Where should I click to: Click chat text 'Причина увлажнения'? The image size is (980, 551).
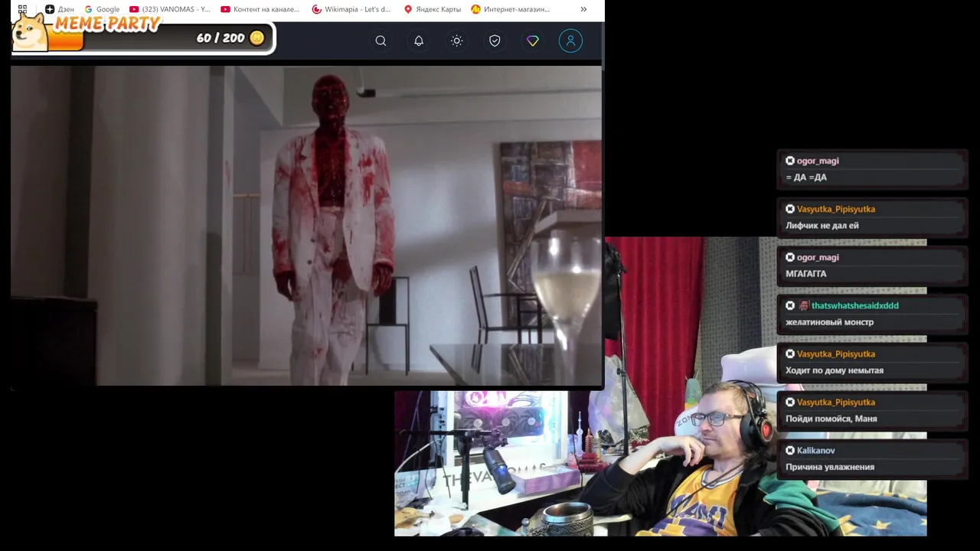point(830,467)
